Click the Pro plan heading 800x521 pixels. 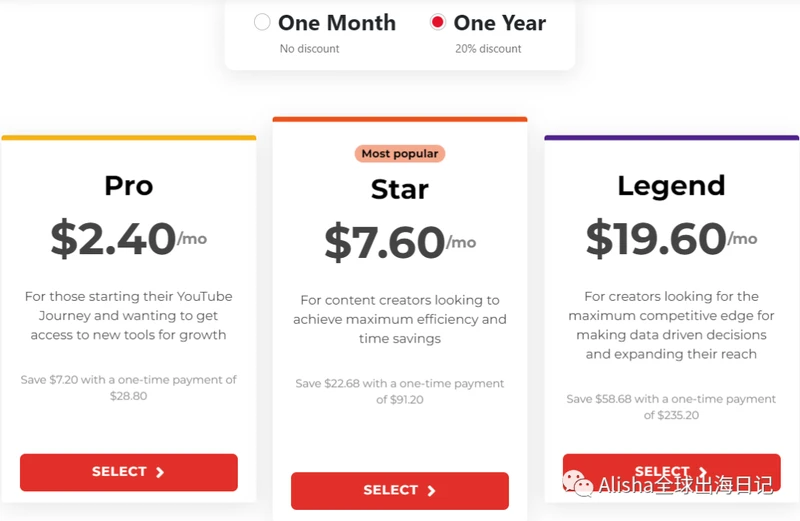(129, 185)
